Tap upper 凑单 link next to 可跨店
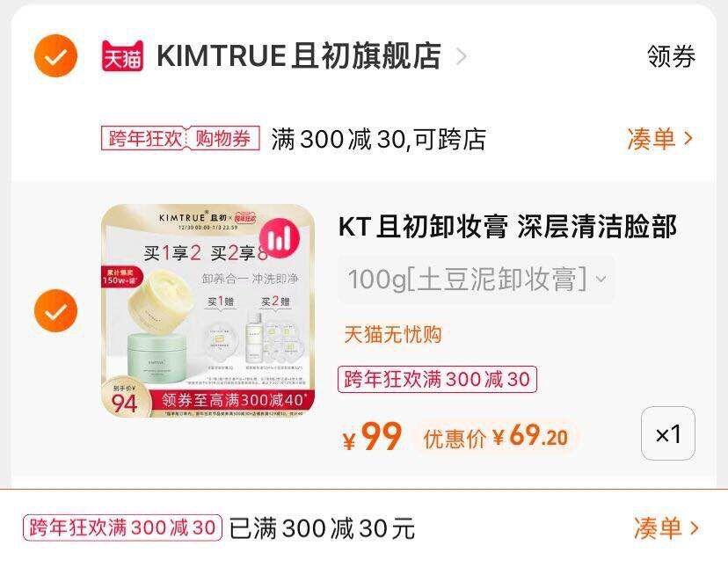This screenshot has width=728, height=567. click(x=659, y=138)
